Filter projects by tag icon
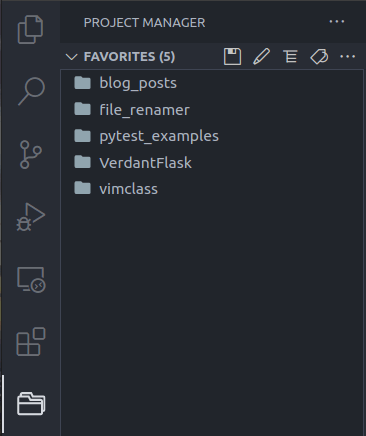 pos(319,56)
